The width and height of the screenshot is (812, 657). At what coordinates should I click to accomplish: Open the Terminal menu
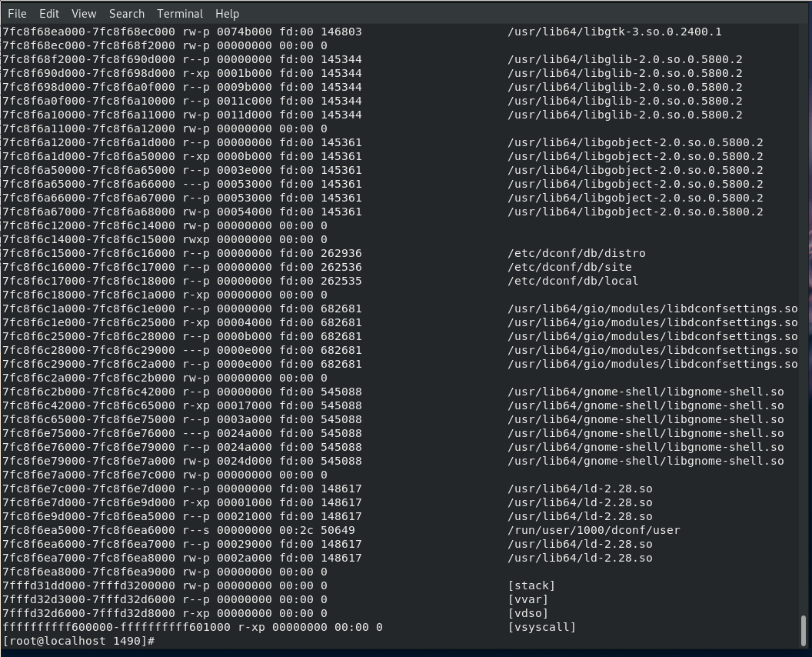coord(180,14)
